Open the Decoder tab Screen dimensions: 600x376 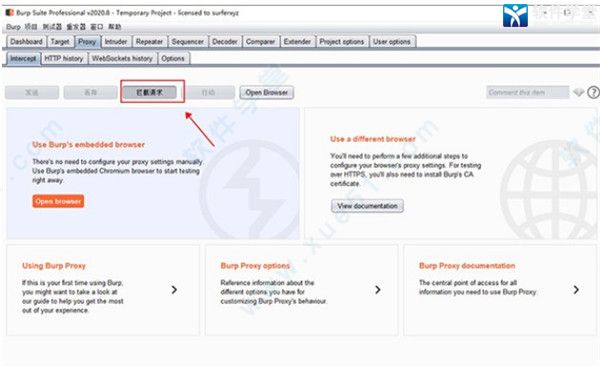pos(225,42)
